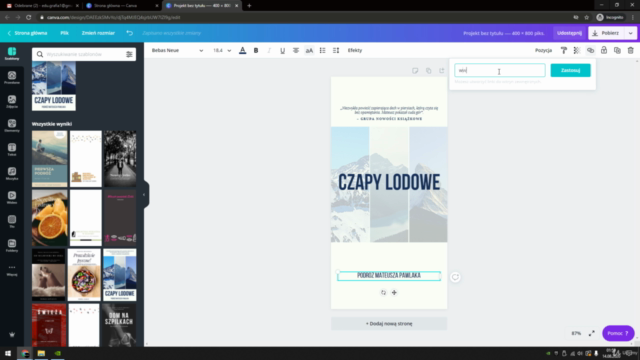The width and height of the screenshot is (640, 360).
Task: Click the link URL input field
Action: [500, 70]
